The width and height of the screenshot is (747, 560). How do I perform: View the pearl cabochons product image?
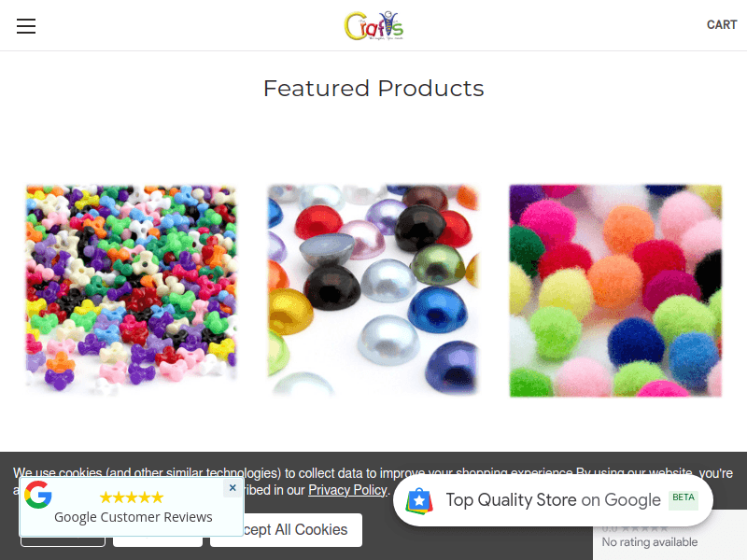(373, 289)
